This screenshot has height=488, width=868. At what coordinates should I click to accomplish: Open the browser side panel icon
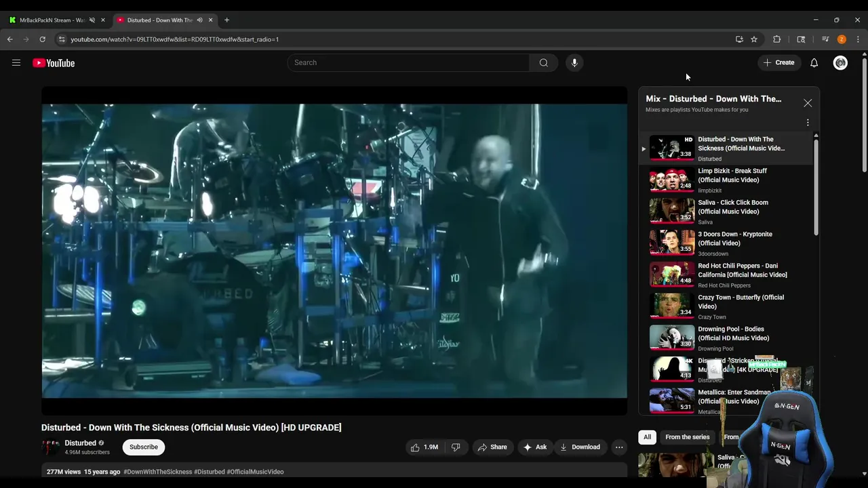801,39
